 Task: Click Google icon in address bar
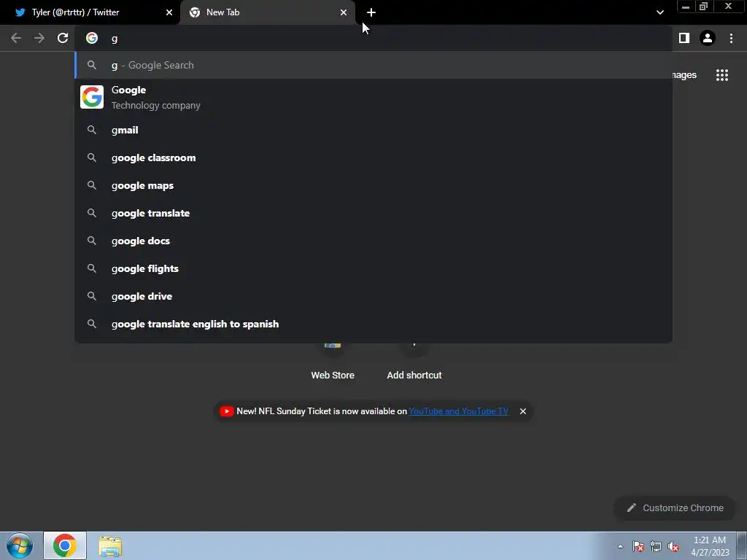(x=92, y=38)
